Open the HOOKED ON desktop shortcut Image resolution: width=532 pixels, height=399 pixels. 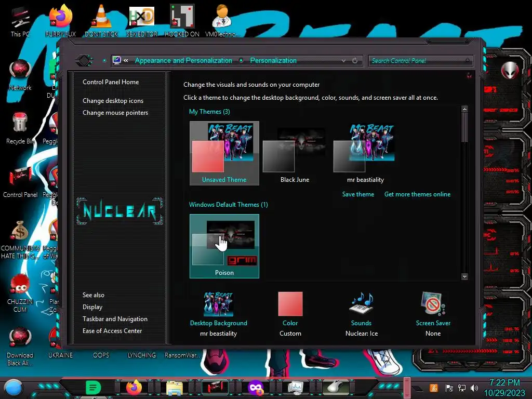click(x=182, y=20)
